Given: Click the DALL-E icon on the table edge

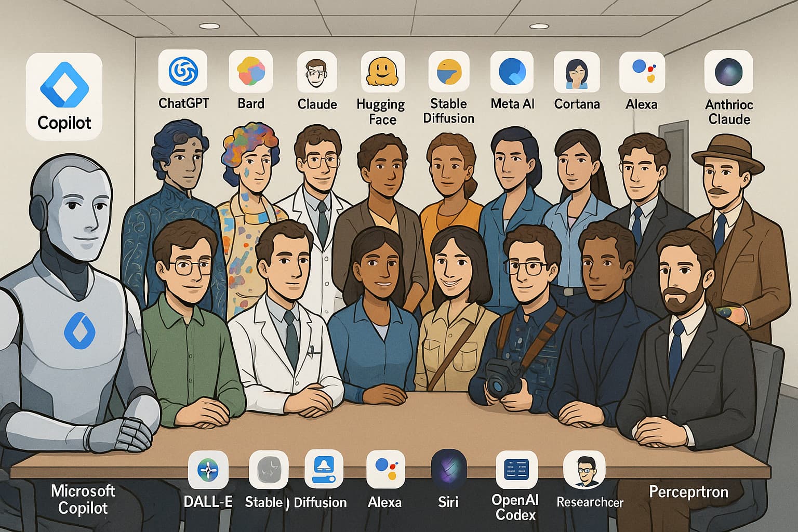Looking at the screenshot, I should pyautogui.click(x=208, y=470).
